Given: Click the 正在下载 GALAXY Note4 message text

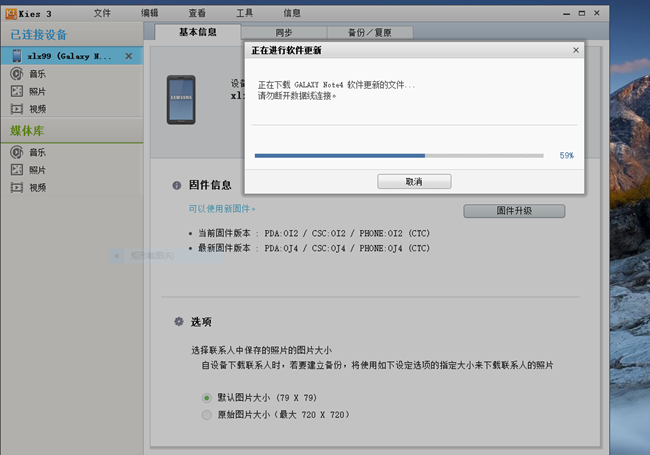Looking at the screenshot, I should point(336,85).
